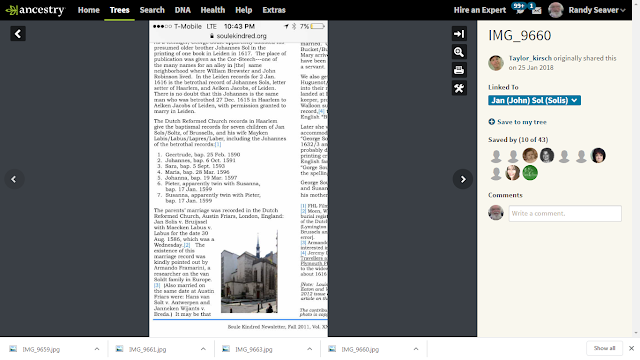640x360 pixels.
Task: Click the Saved by (10 of 43) text
Action: coord(518,140)
